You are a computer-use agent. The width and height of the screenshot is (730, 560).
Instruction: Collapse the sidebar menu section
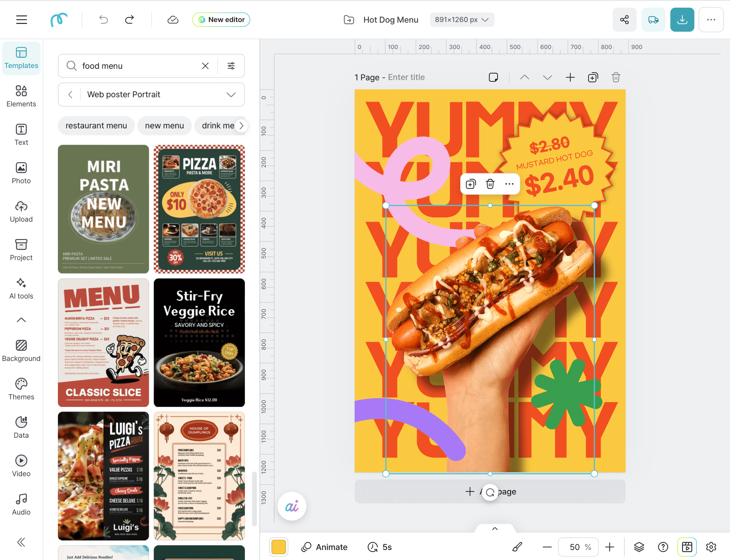[x=21, y=320]
